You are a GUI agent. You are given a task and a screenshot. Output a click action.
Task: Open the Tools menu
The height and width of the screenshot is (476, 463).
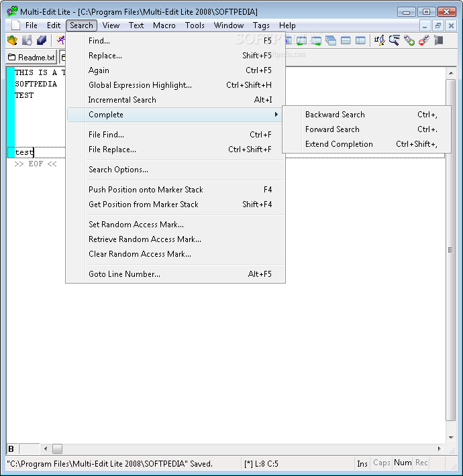click(195, 25)
